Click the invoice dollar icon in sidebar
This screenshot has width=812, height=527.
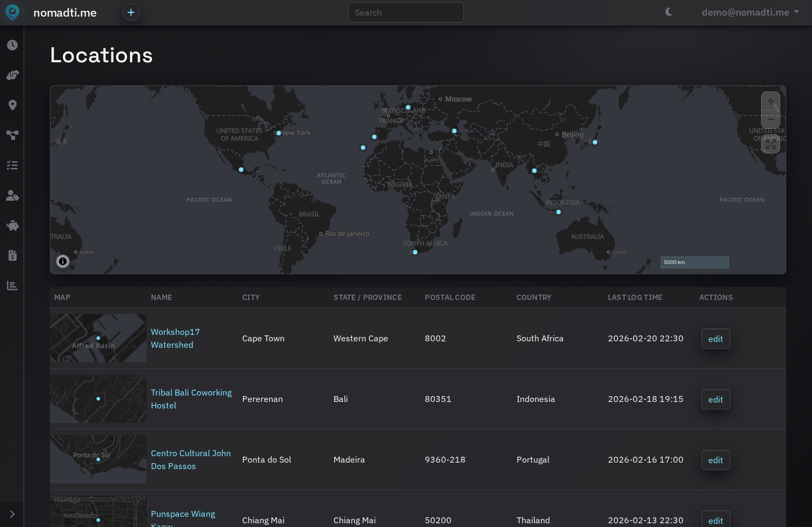click(x=12, y=255)
